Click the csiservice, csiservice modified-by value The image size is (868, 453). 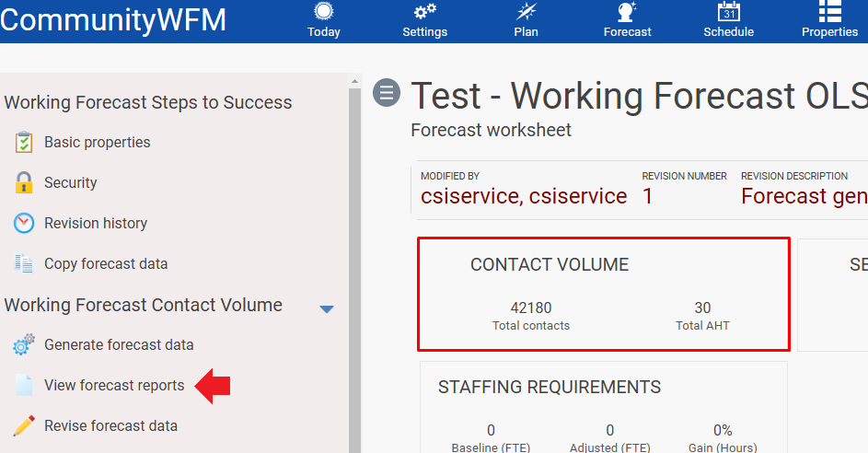[x=524, y=196]
